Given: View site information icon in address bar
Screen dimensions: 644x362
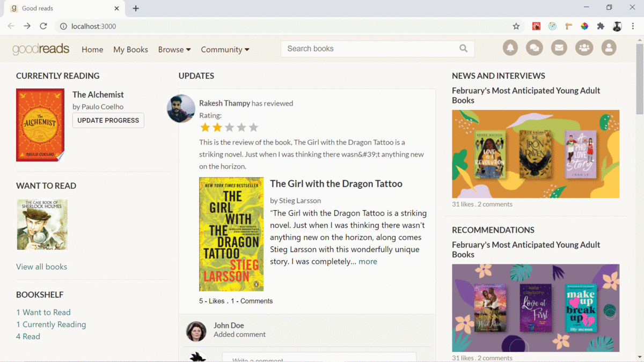Looking at the screenshot, I should click(x=63, y=26).
